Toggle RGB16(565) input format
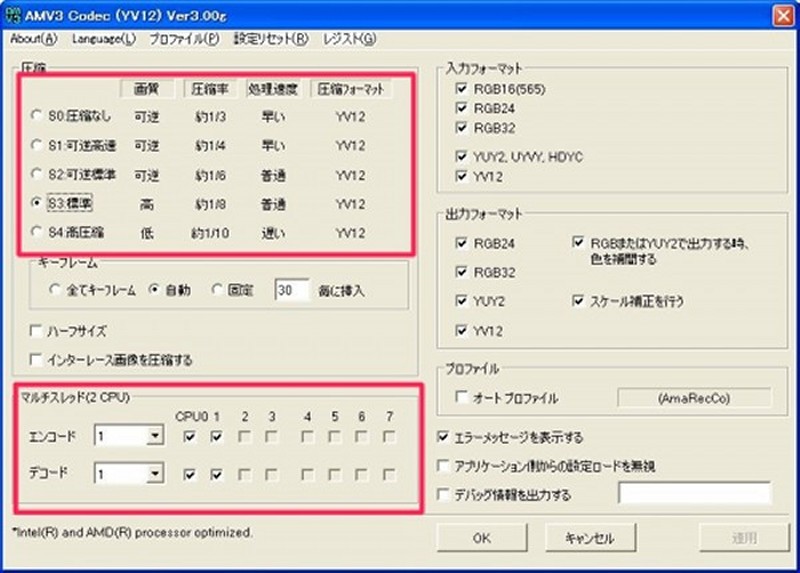The image size is (800, 573). 461,89
